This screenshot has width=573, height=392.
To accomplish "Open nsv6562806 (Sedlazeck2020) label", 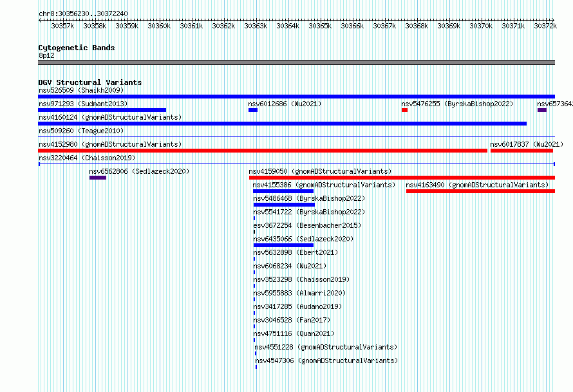I will click(139, 171).
